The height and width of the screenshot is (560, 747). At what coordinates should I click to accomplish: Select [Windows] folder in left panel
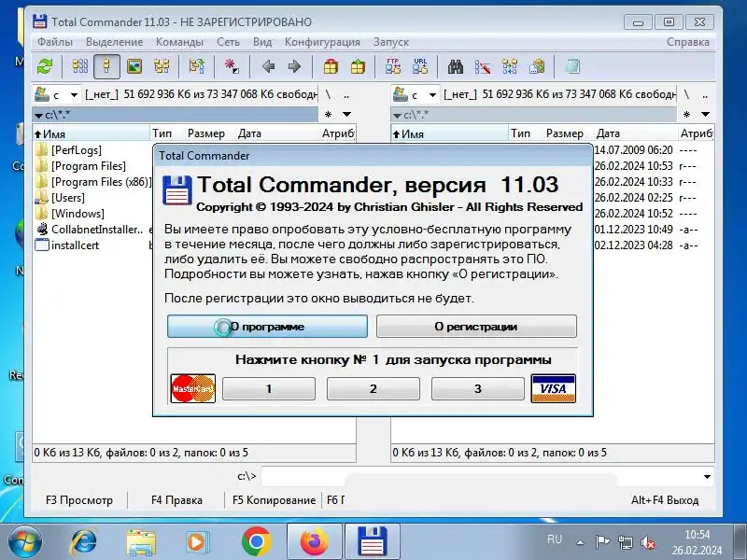71,214
